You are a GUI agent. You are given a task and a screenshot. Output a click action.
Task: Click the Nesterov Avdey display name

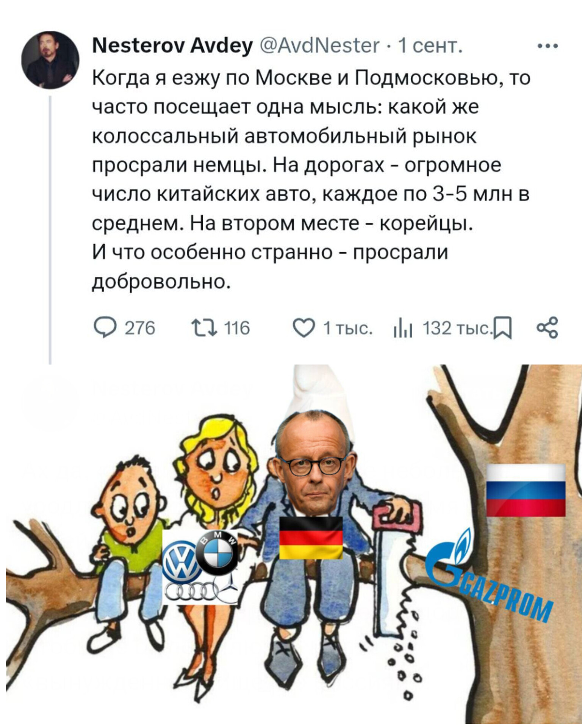pos(173,46)
